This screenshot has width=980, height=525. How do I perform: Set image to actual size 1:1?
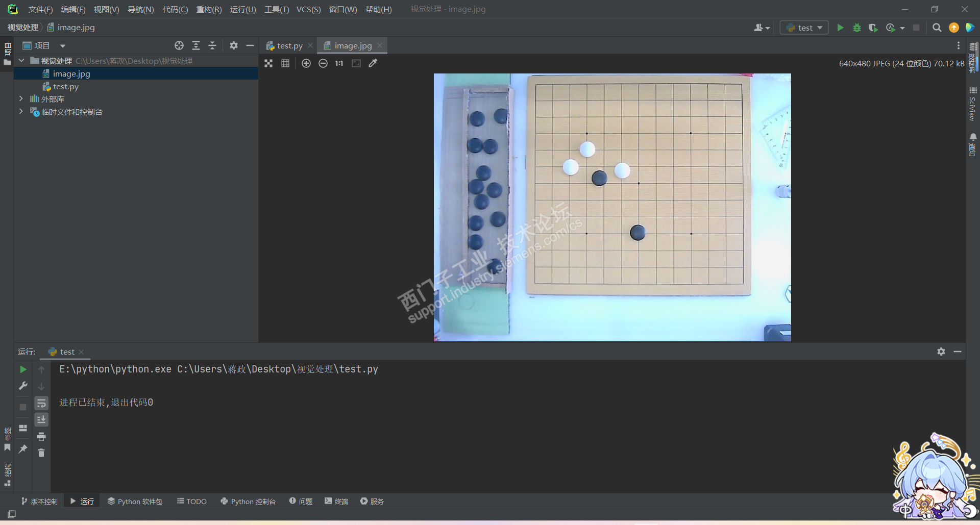[x=339, y=63]
